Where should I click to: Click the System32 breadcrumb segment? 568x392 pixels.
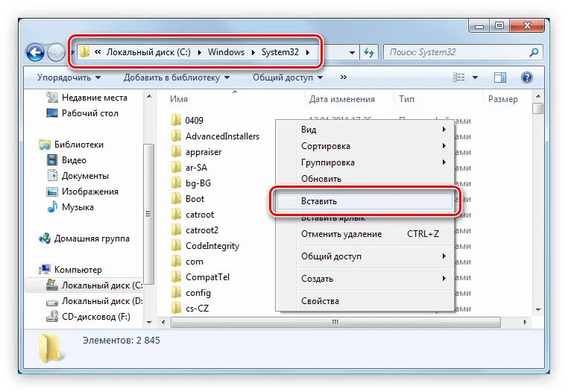(280, 52)
